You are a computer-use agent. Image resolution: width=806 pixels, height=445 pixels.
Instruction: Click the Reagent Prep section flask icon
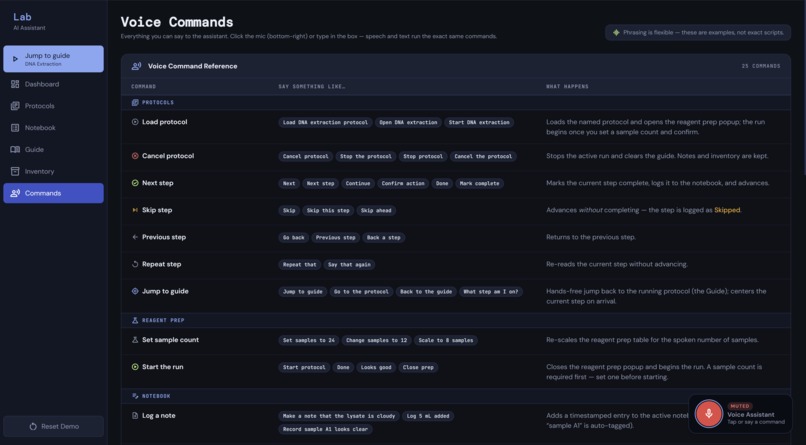[x=135, y=320]
